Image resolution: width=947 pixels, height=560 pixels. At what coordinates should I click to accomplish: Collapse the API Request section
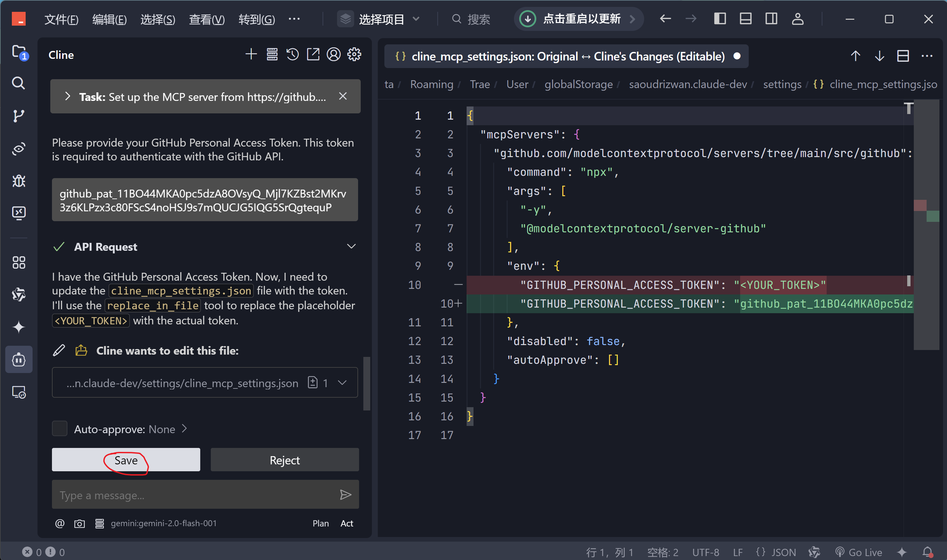click(351, 247)
